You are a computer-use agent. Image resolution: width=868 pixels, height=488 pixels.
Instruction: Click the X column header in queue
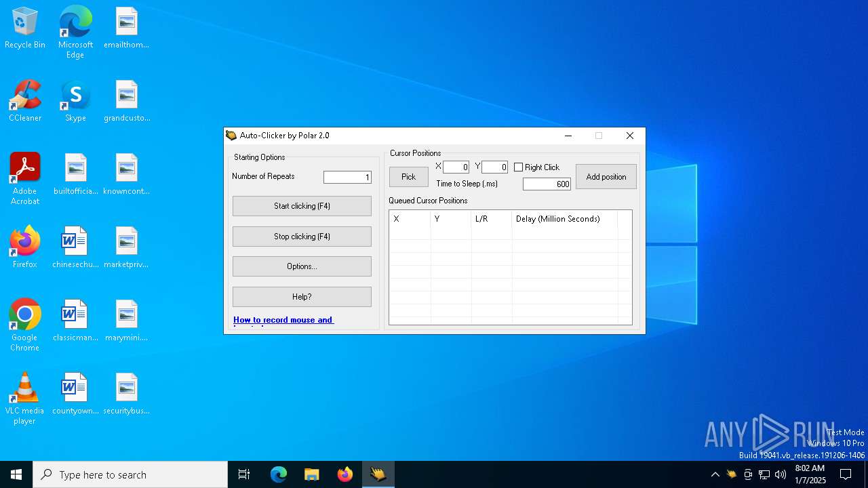[x=410, y=219]
